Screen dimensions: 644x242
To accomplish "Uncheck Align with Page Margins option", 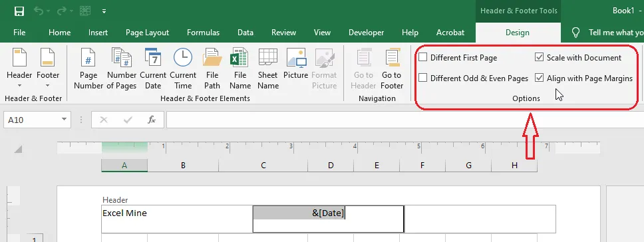I will click(540, 78).
